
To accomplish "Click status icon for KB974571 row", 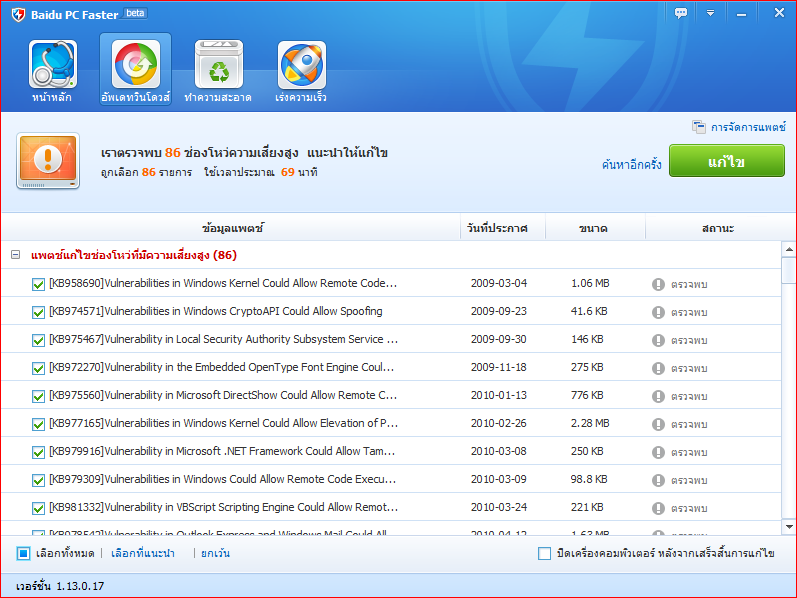I will 658,312.
